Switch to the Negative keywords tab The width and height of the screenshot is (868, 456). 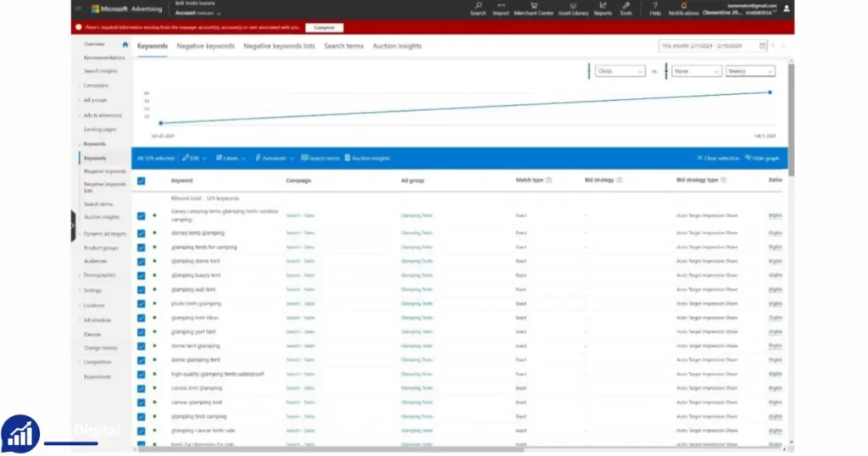tap(205, 46)
